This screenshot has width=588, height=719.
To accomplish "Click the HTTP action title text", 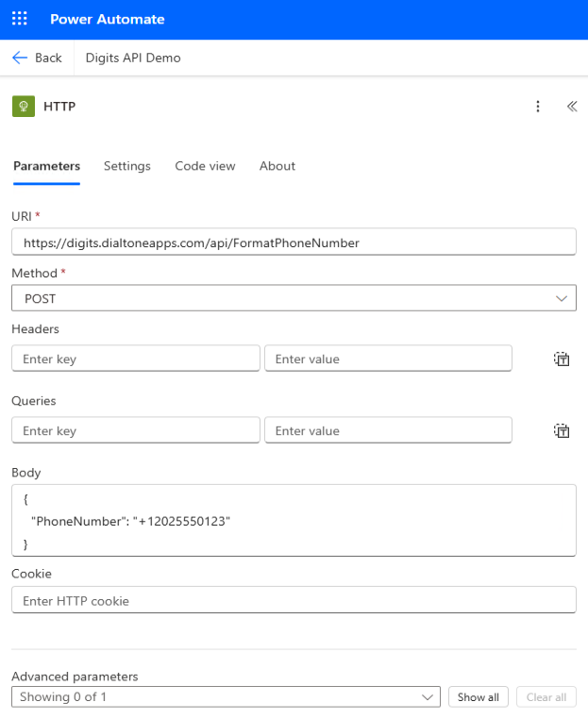I will pos(59,107).
